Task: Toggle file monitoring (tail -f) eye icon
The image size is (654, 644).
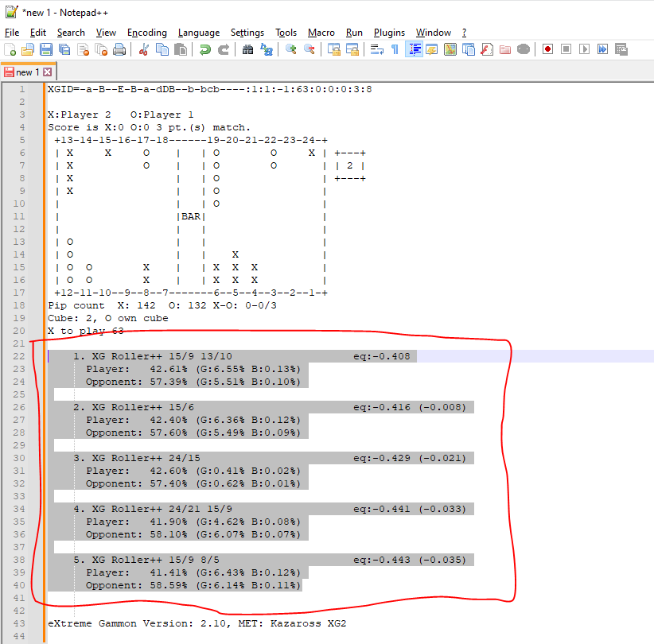Action: (x=524, y=49)
